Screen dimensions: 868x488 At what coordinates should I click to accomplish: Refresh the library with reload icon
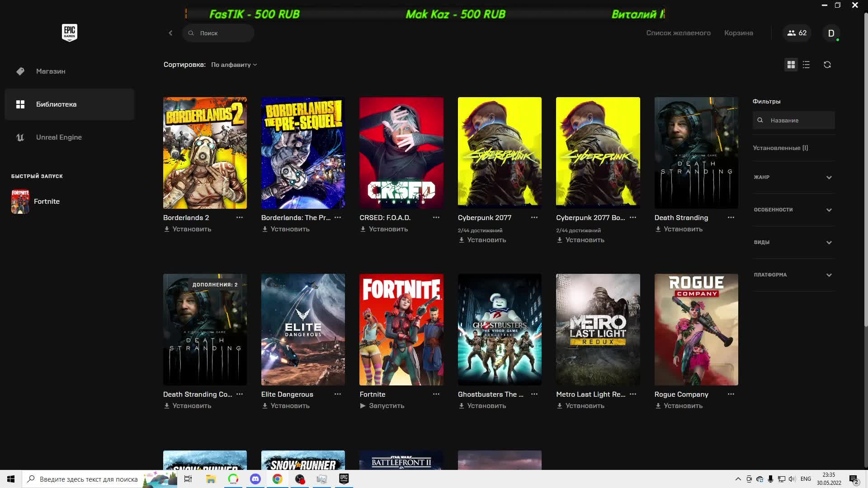pos(827,65)
